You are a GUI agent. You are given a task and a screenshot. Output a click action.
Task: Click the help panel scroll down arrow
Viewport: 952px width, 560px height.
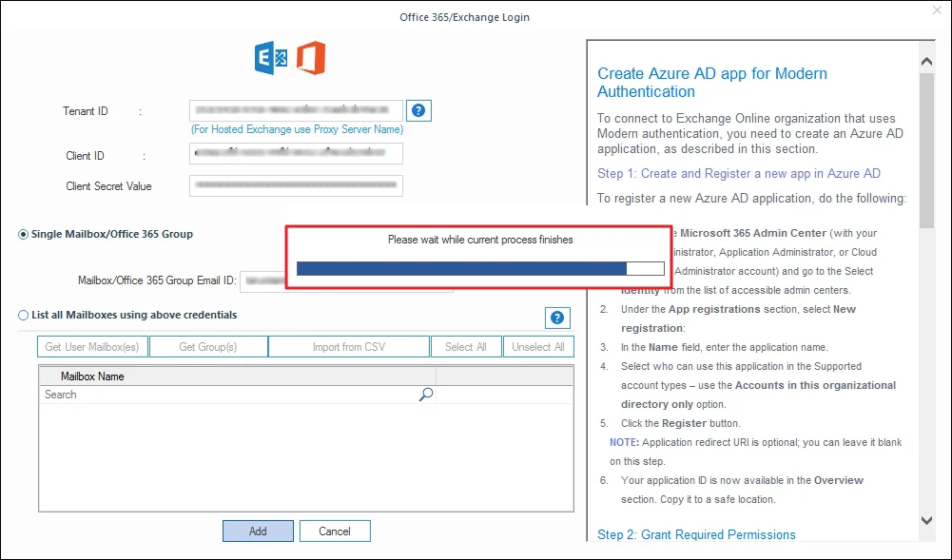point(926,520)
